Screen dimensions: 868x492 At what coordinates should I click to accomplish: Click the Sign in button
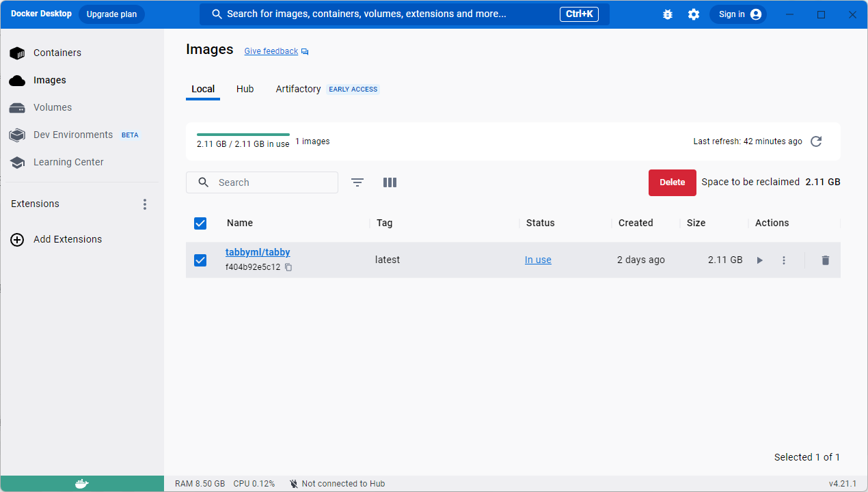point(738,14)
